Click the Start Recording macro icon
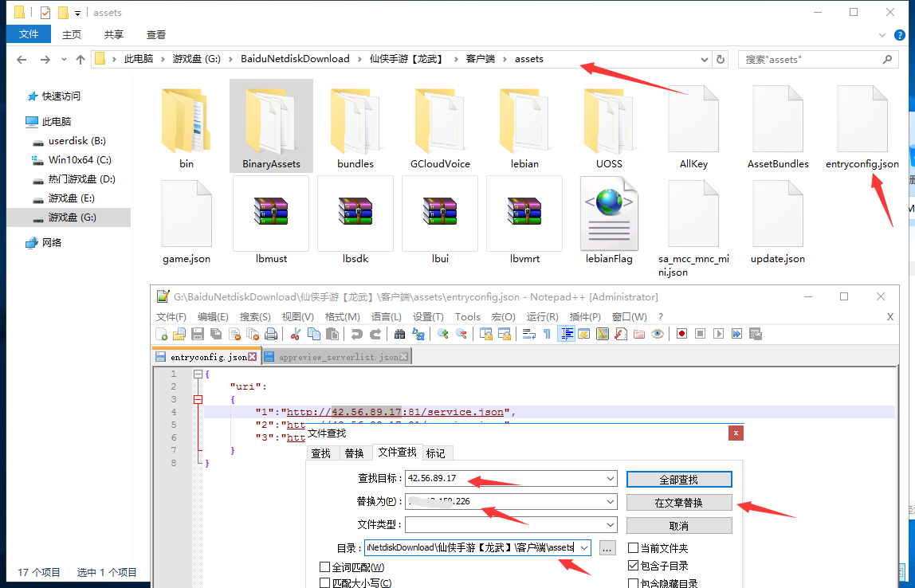The image size is (915, 588). [681, 334]
